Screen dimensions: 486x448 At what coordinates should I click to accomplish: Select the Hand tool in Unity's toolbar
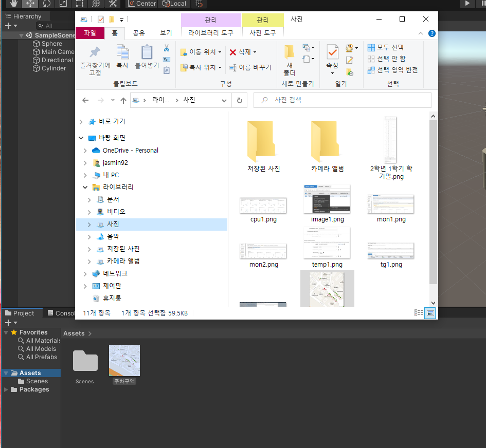pyautogui.click(x=14, y=4)
